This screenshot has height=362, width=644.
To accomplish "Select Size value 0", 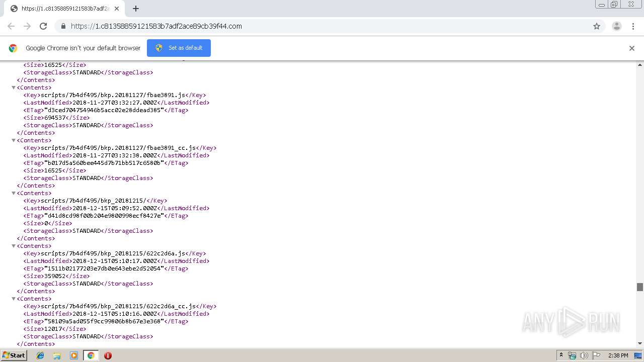I will pyautogui.click(x=46, y=223).
